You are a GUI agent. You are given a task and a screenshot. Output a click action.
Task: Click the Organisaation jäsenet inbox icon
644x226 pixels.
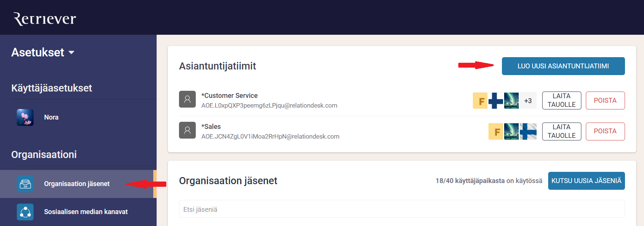point(25,184)
